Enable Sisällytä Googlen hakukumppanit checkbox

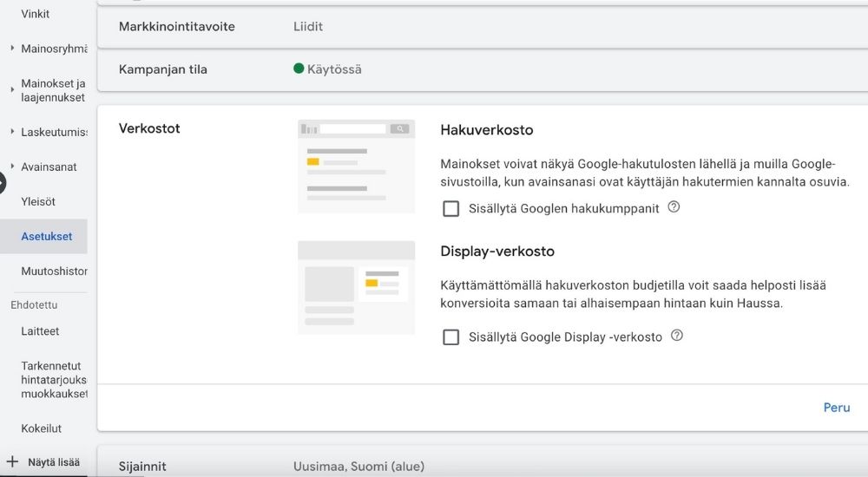[x=450, y=209]
